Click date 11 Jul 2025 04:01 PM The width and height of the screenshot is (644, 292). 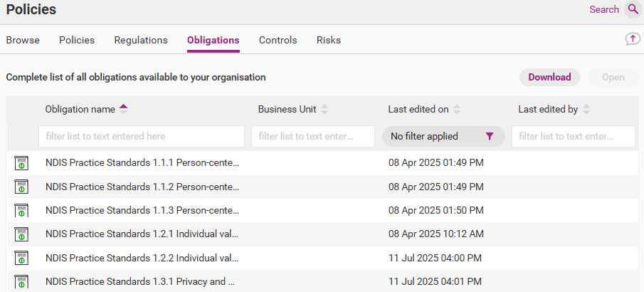coord(435,282)
